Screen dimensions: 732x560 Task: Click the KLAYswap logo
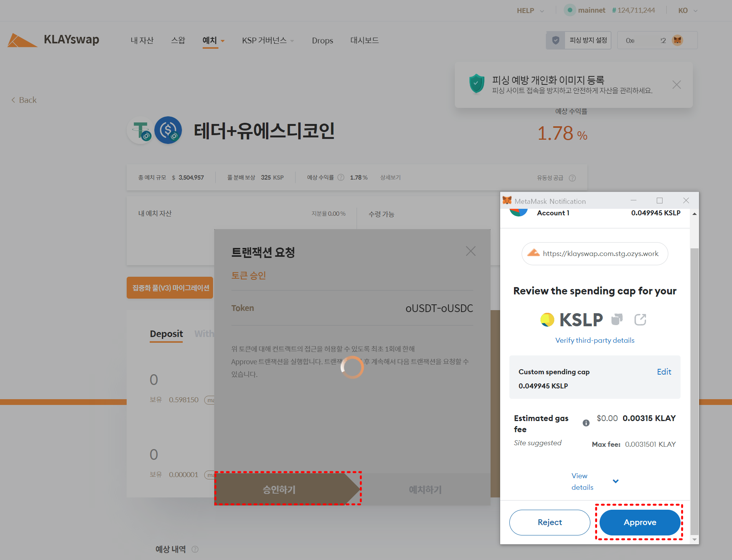click(53, 40)
